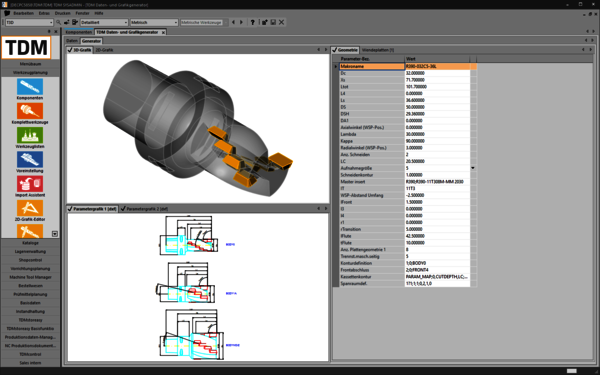Open the Extras menu
Viewport: 600px width, 375px height.
pyautogui.click(x=44, y=13)
